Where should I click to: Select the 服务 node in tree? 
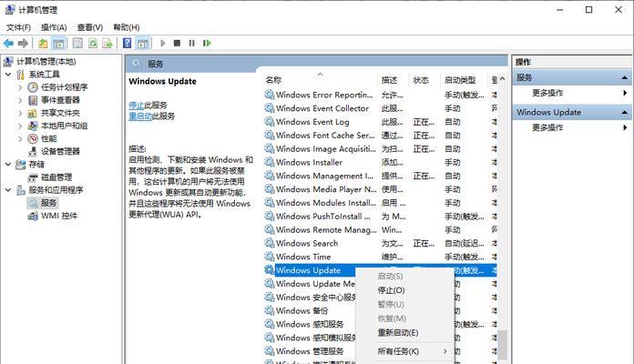pos(48,203)
